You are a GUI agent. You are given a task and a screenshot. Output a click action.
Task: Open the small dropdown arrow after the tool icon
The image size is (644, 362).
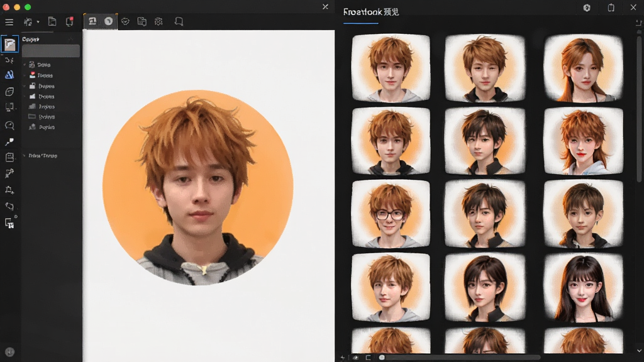click(x=38, y=22)
